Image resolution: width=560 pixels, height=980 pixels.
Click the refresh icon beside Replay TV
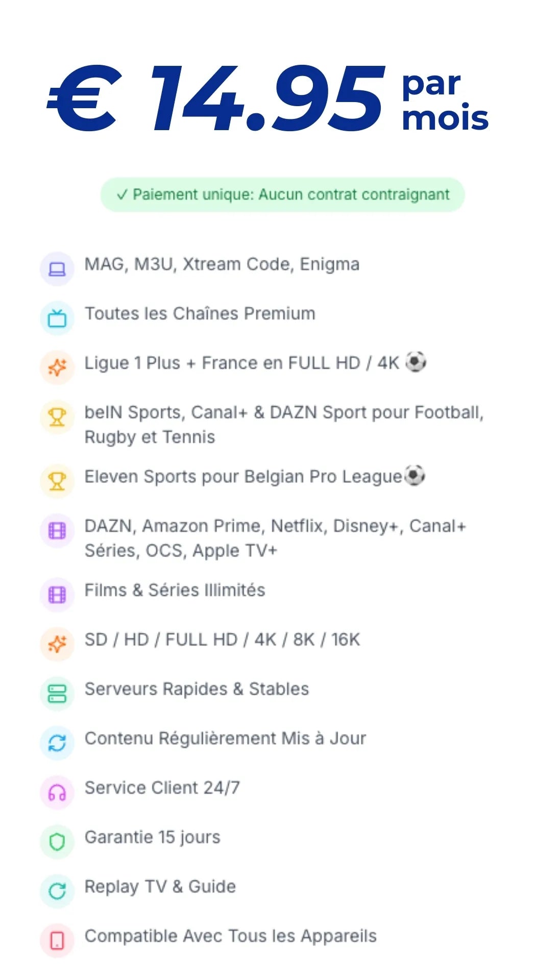pyautogui.click(x=57, y=891)
